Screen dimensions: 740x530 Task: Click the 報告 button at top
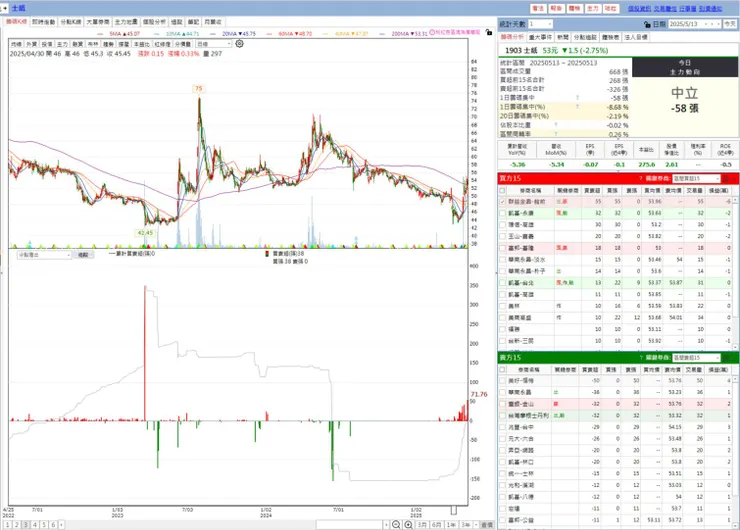click(556, 8)
